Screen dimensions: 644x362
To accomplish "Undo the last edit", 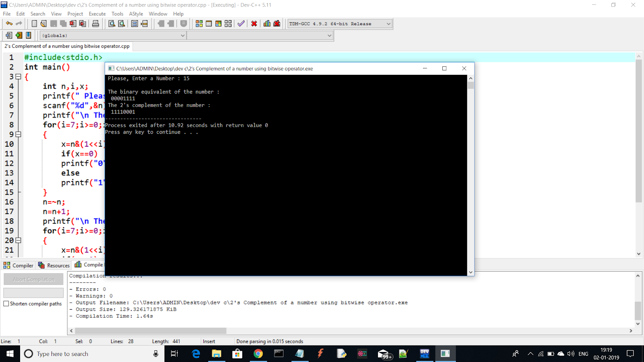I will (x=9, y=23).
